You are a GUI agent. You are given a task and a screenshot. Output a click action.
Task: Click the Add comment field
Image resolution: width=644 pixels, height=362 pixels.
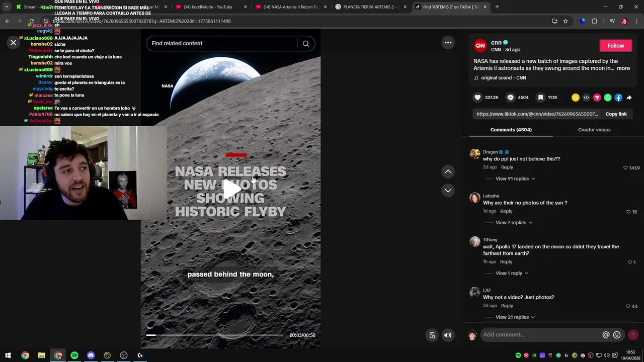(x=541, y=335)
